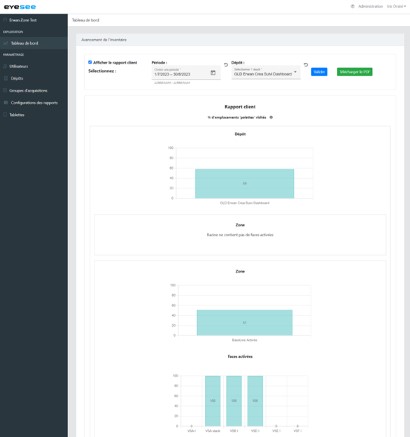The height and width of the screenshot is (437, 410).
Task: Click the Dépôt chart teal bar
Action: [x=244, y=184]
